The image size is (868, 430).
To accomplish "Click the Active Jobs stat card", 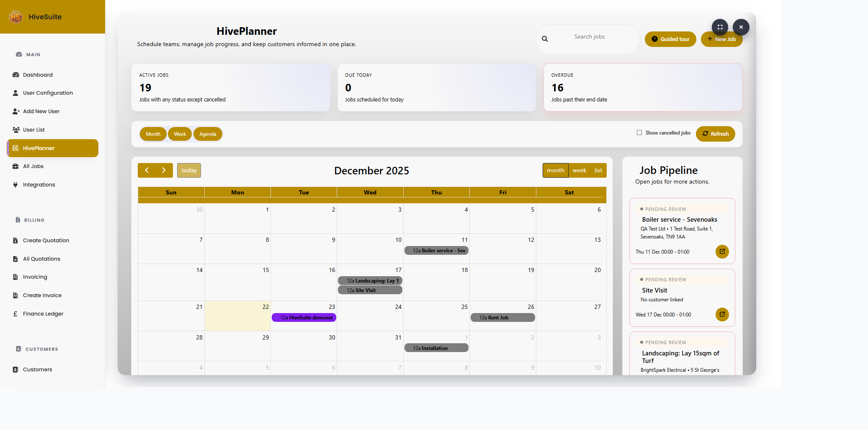I will pos(231,87).
